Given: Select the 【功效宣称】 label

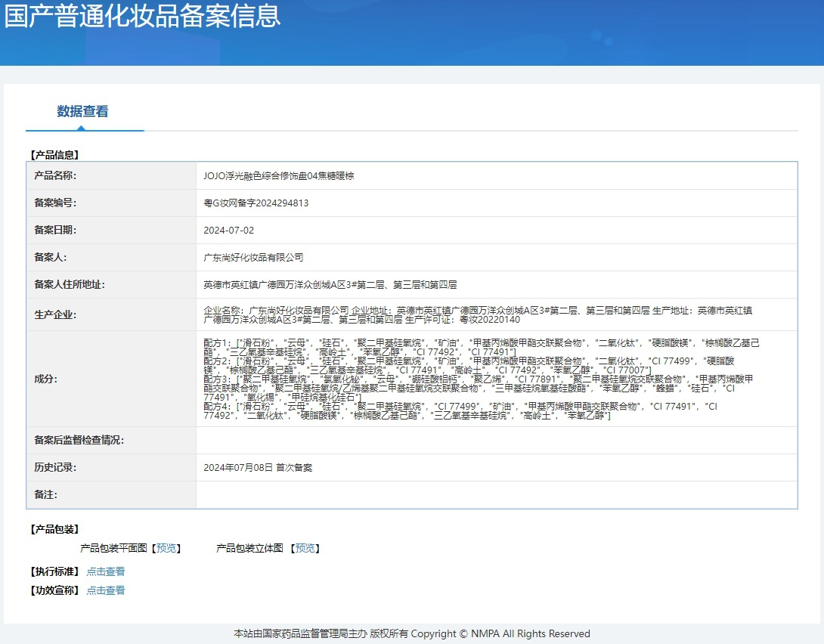Looking at the screenshot, I should [54, 590].
